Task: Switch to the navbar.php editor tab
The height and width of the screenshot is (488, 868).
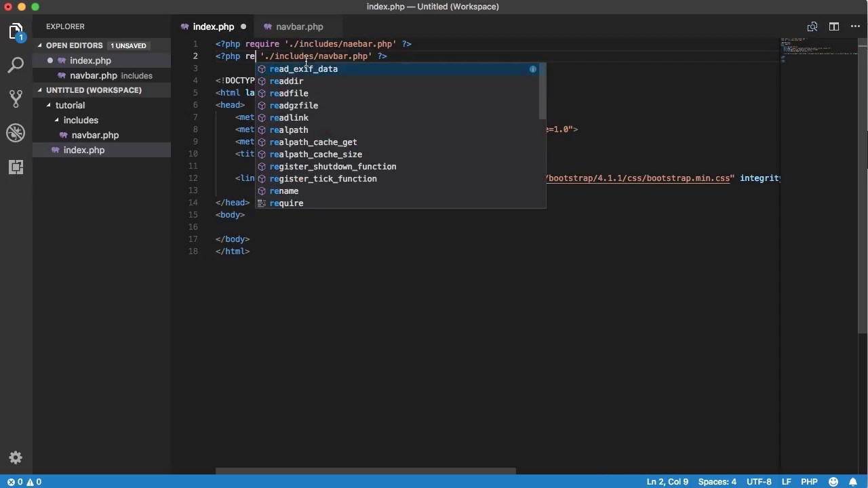Action: click(x=299, y=26)
